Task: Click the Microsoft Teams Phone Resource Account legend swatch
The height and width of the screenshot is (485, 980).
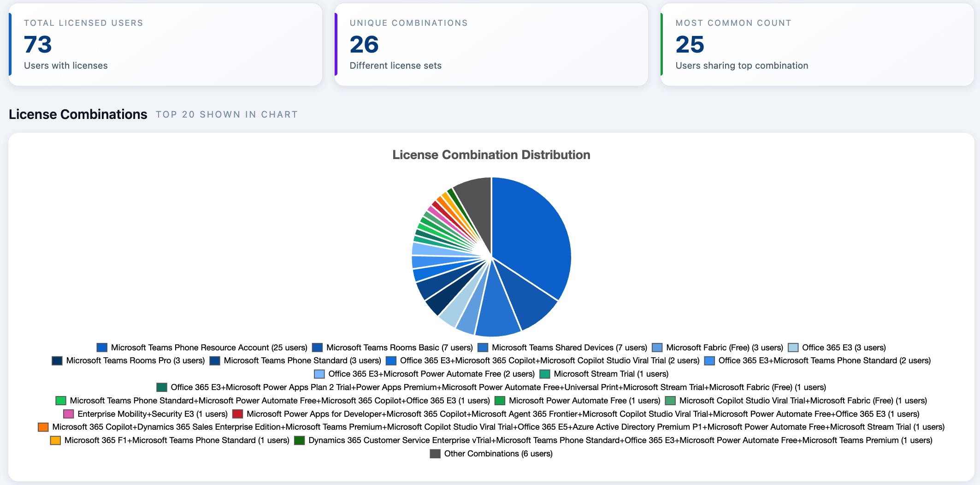Action: [x=102, y=348]
